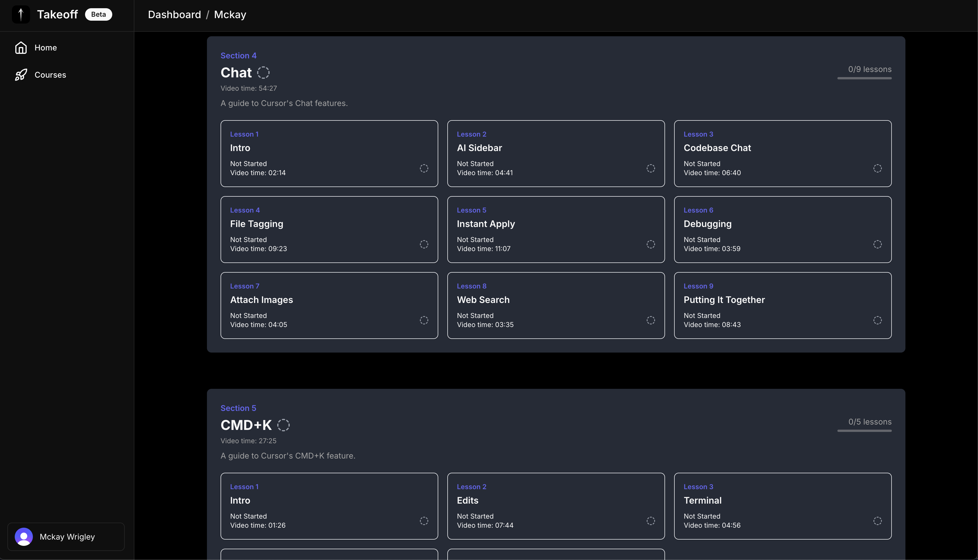Click the Chat section heading
Screen dimensions: 978x560
coord(236,72)
